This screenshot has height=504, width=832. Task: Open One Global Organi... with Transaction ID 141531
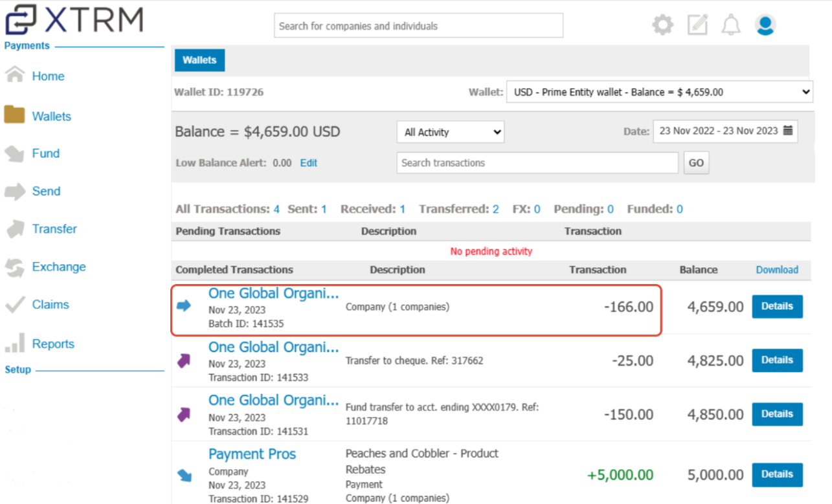(273, 400)
